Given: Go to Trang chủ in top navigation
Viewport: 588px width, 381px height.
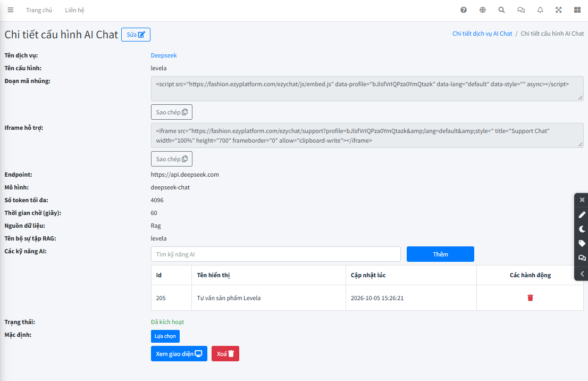Looking at the screenshot, I should [39, 10].
